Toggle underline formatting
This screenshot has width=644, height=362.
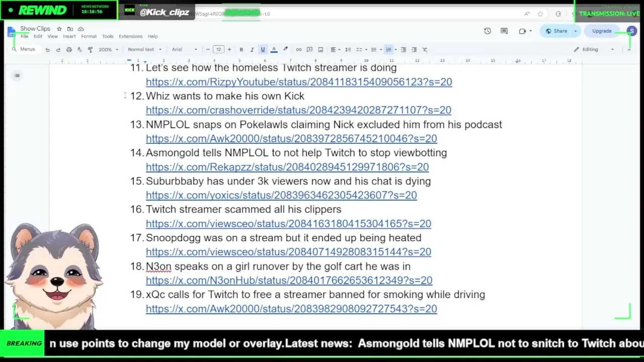263,49
